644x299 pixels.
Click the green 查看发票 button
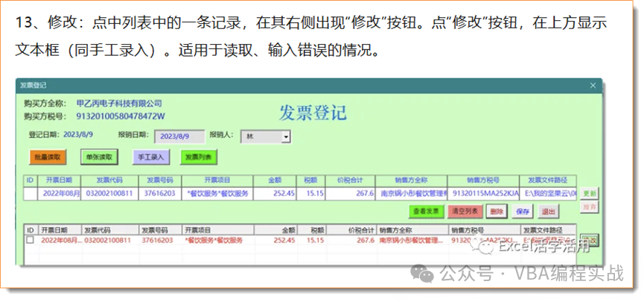click(x=424, y=212)
